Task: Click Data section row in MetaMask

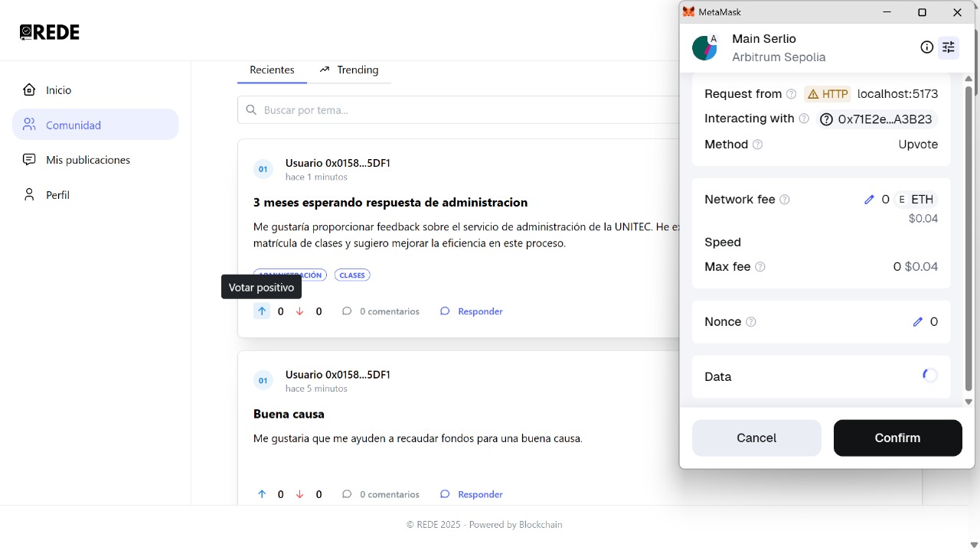Action: click(x=821, y=376)
